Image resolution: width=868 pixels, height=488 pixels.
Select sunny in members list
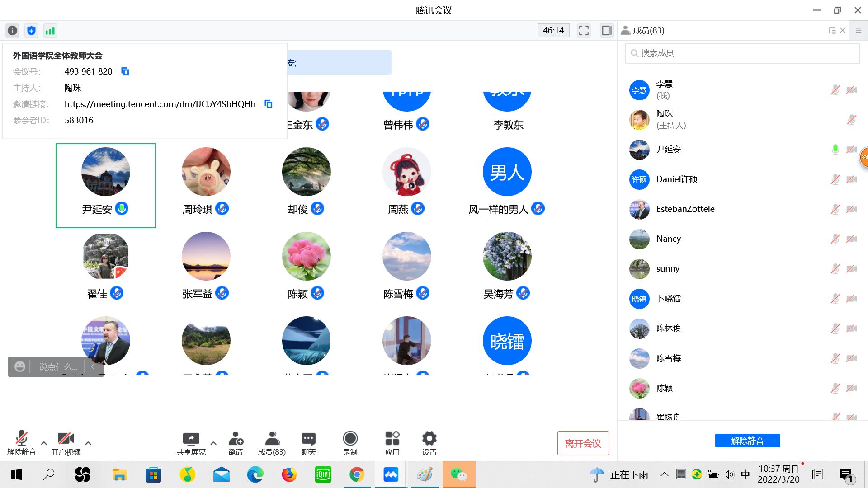coord(742,269)
